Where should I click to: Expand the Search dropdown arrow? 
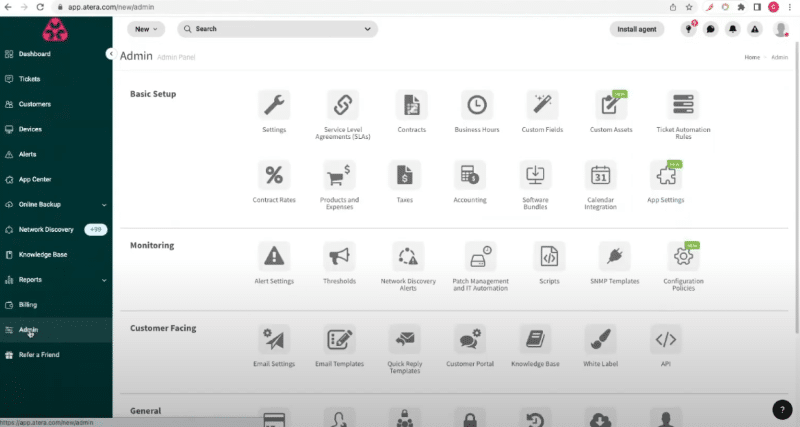click(367, 29)
